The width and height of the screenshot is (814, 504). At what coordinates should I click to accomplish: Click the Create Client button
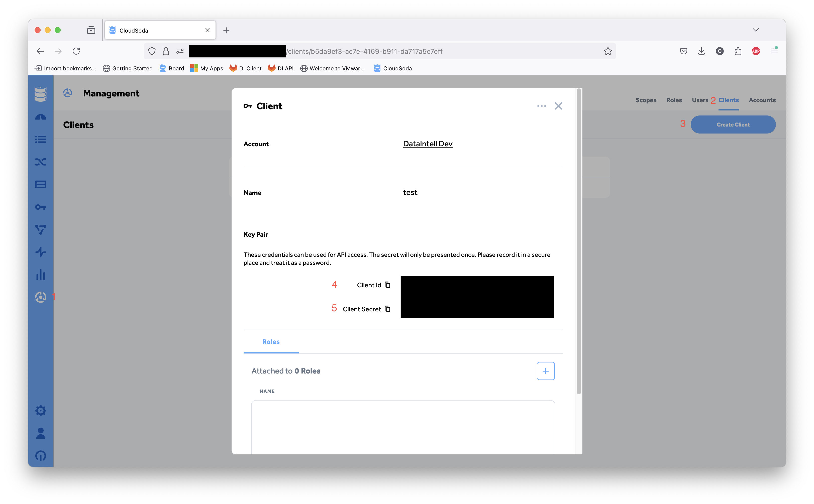733,125
